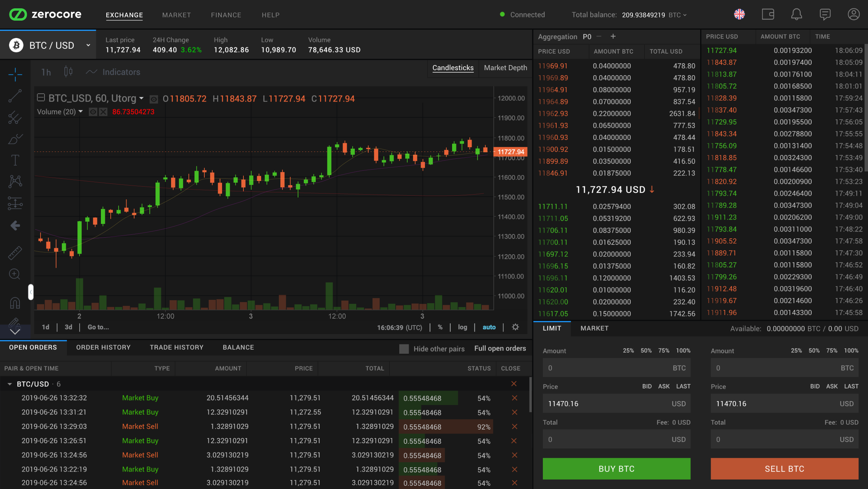Remove the Volume indicator with its X toggle
Image resolution: width=868 pixels, height=489 pixels.
click(x=103, y=112)
